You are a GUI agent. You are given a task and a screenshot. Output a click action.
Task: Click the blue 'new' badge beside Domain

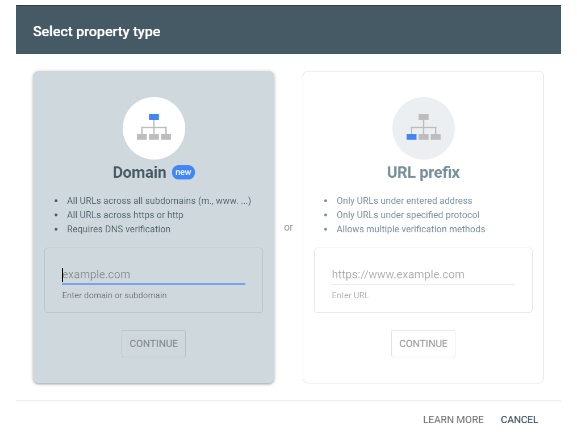tap(183, 172)
